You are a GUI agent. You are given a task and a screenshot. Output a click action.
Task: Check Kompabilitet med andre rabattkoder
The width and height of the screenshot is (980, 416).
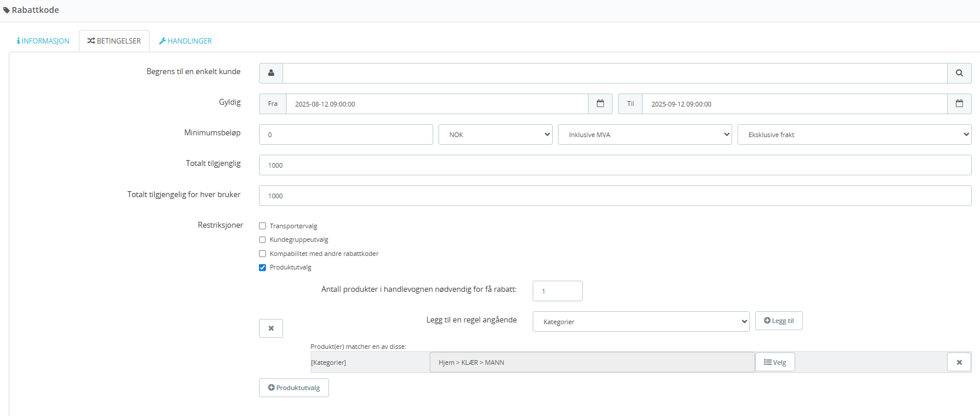tap(263, 254)
